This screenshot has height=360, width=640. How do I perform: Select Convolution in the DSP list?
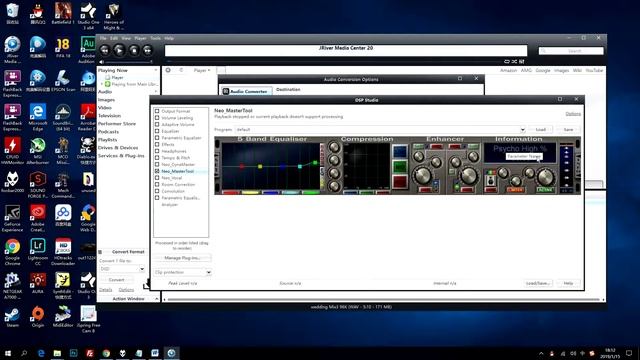[173, 191]
